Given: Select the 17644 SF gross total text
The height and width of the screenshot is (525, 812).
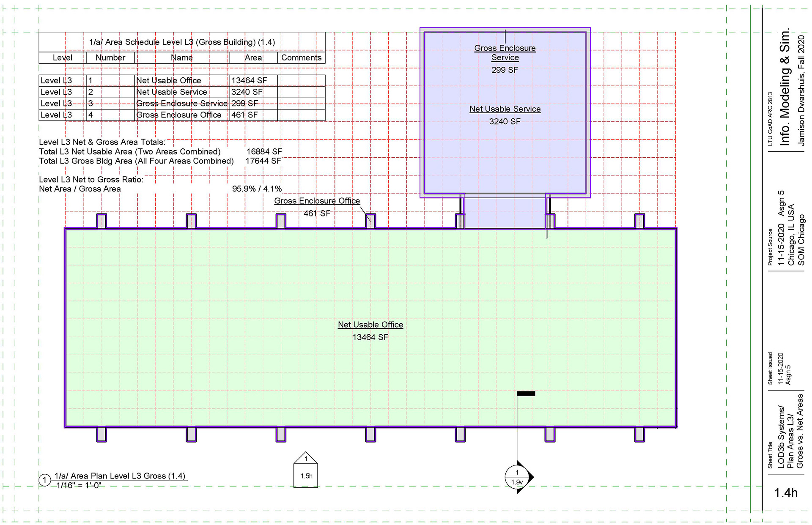Looking at the screenshot, I should (x=263, y=161).
